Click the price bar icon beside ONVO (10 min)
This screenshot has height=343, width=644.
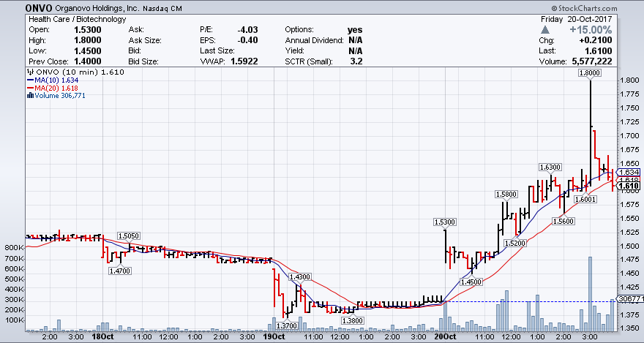(30, 73)
